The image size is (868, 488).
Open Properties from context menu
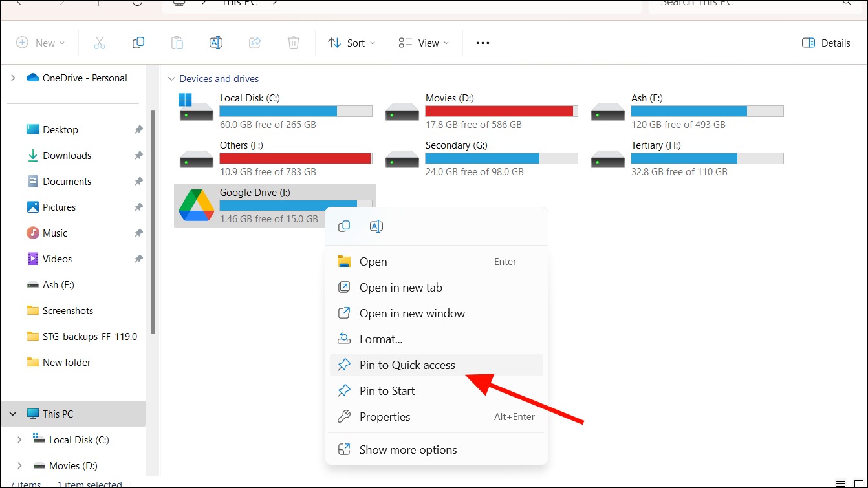(436, 417)
